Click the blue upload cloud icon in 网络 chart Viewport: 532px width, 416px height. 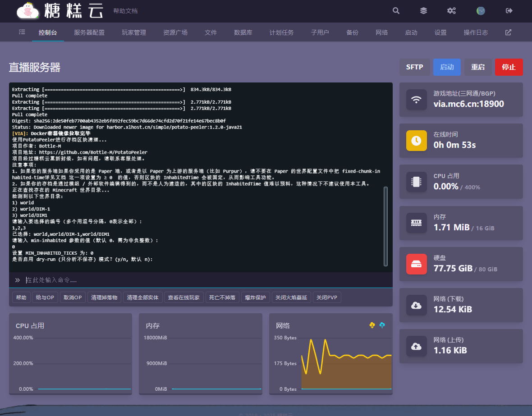click(x=382, y=325)
